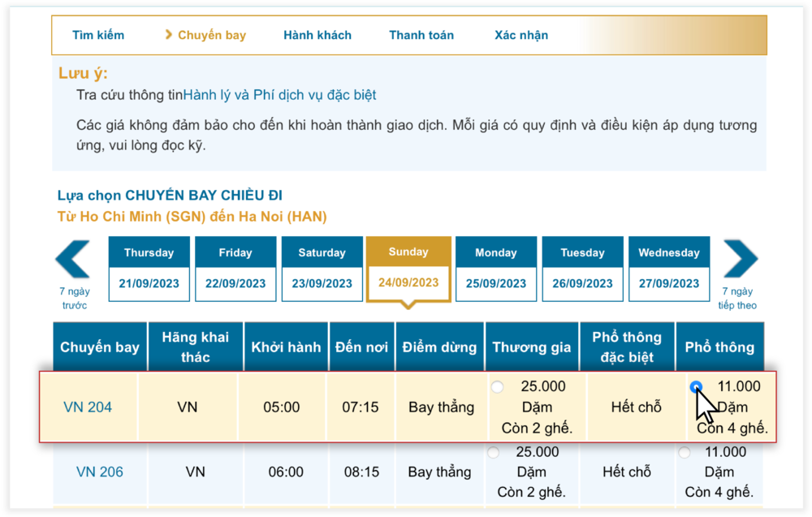Select Phổ thông fare for flight VN 204
Viewport: 812px width, 517px height.
point(697,387)
